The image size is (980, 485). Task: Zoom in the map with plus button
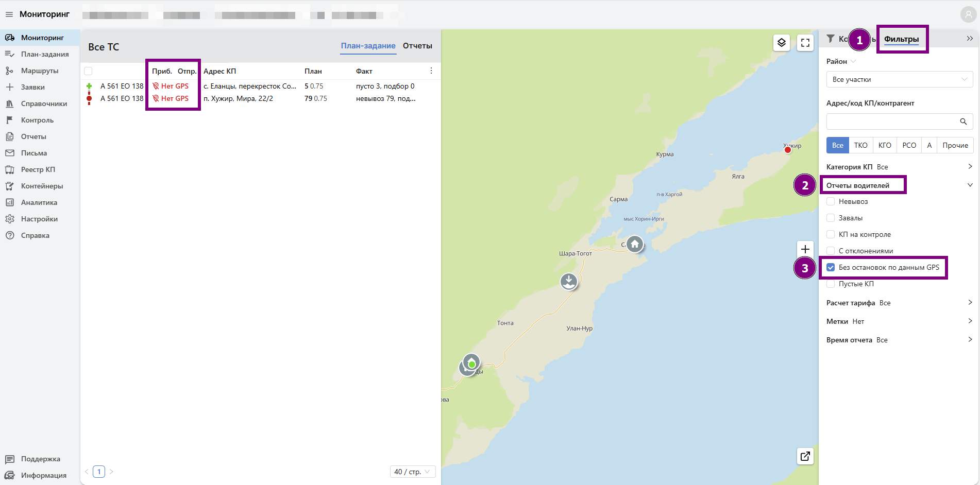[805, 249]
